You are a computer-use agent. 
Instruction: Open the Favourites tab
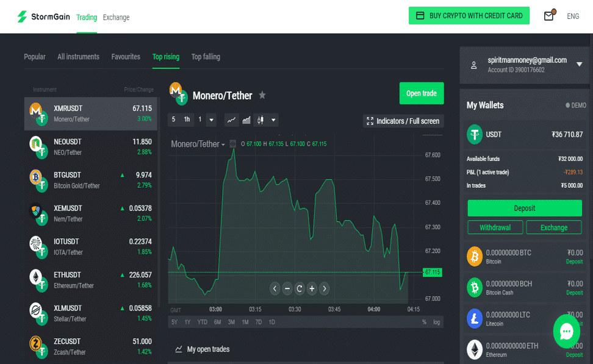point(126,57)
